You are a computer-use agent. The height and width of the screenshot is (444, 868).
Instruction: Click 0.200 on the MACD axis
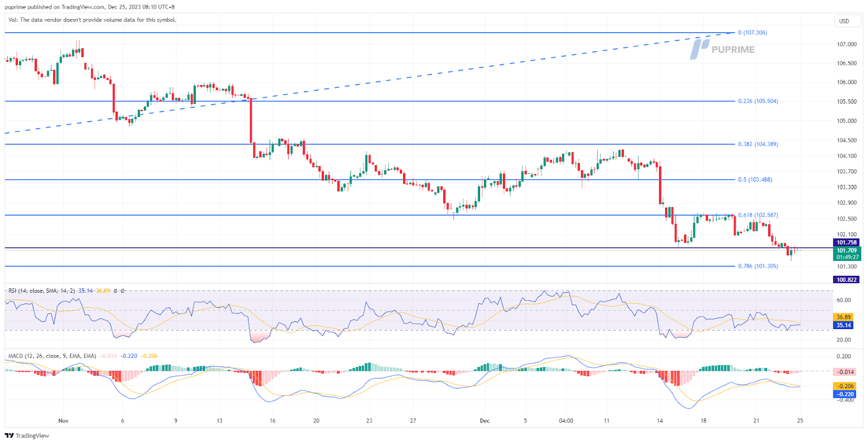tap(844, 356)
